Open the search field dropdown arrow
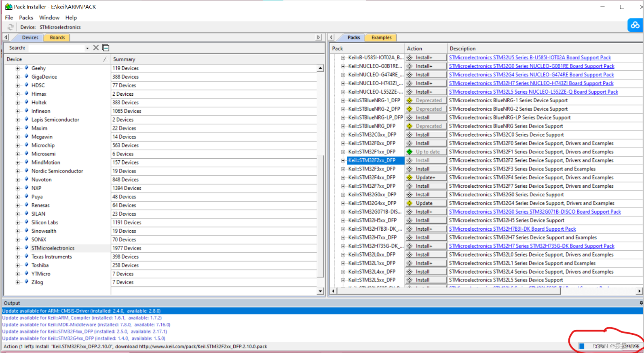 (x=87, y=48)
